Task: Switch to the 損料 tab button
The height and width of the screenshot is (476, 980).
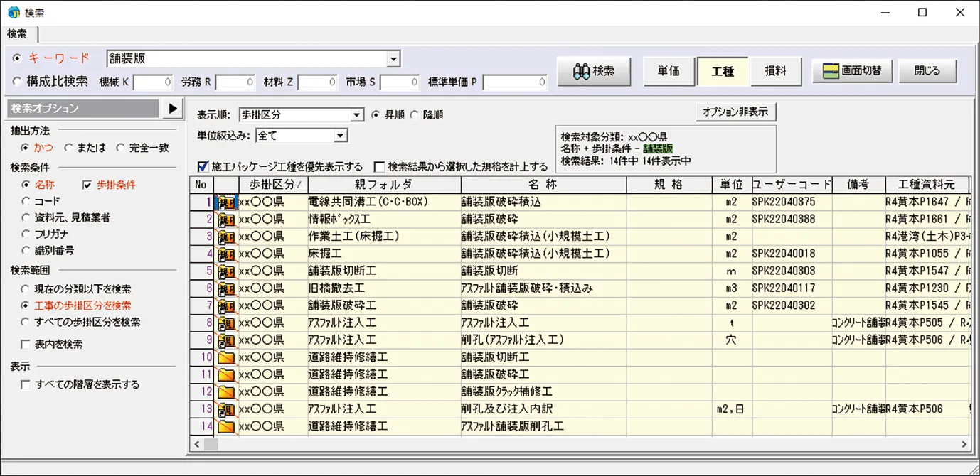Action: click(775, 71)
